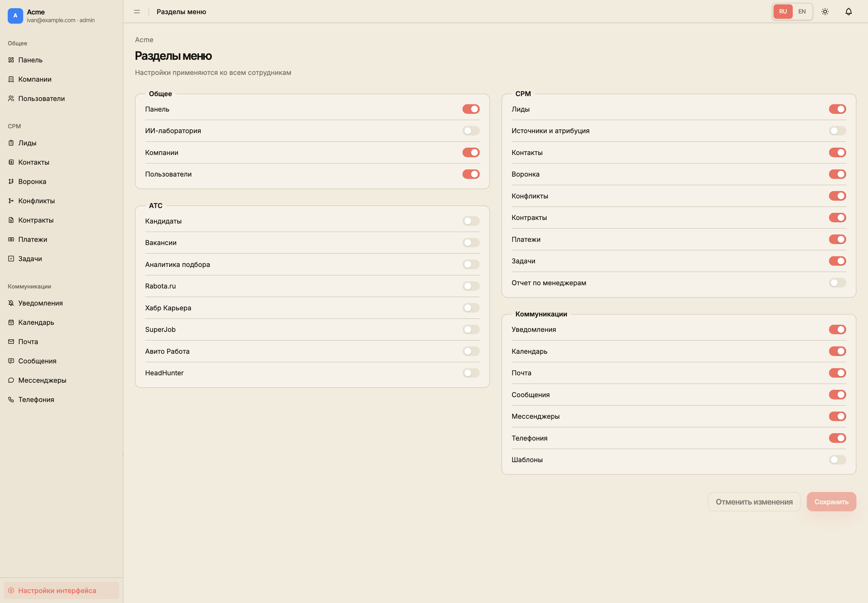Open Панель icon in sidebar
This screenshot has height=603, width=868.
pyautogui.click(x=11, y=60)
